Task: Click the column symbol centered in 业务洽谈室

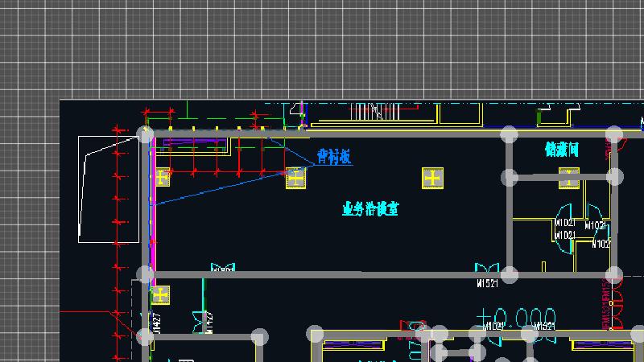Action: pos(433,178)
